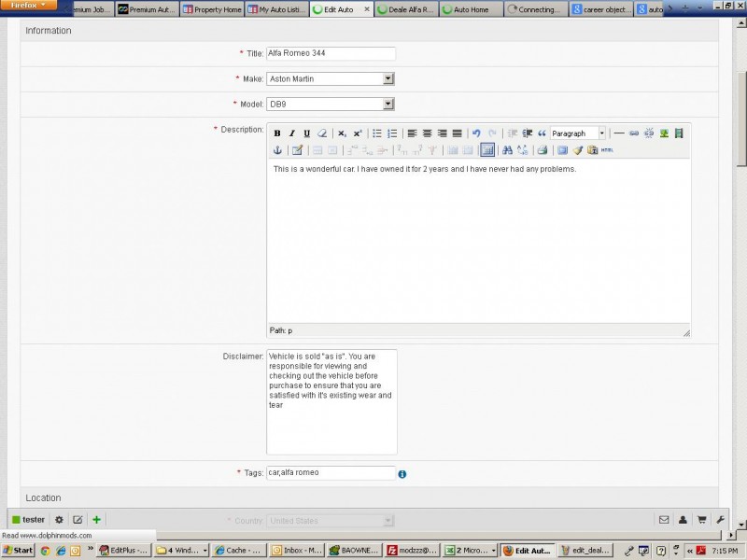Paste as plain text icon

coord(593,150)
